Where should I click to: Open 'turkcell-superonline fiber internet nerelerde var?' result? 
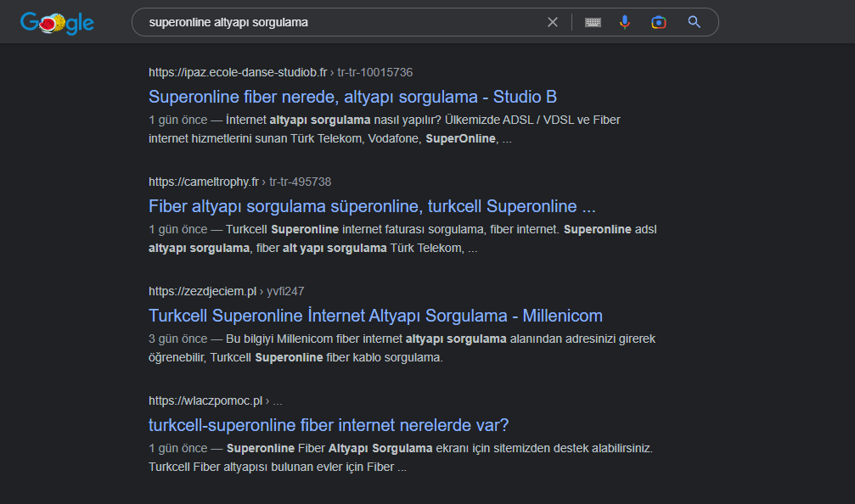[328, 425]
